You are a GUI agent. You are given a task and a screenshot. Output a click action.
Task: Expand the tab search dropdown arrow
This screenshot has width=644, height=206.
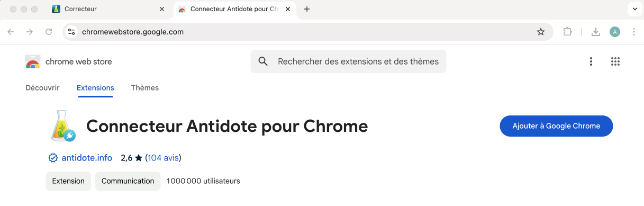click(635, 9)
